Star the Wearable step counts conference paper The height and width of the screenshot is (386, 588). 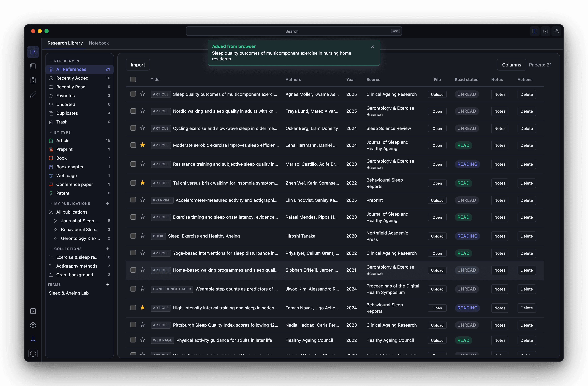[x=143, y=289]
